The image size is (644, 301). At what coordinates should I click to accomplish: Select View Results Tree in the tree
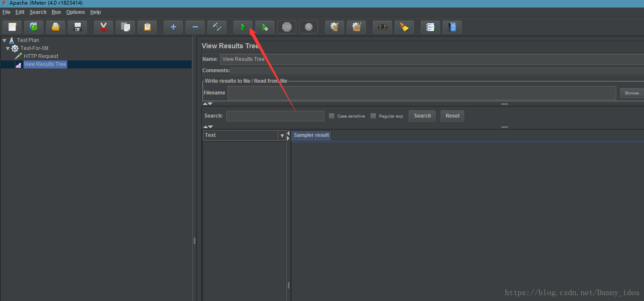click(45, 64)
